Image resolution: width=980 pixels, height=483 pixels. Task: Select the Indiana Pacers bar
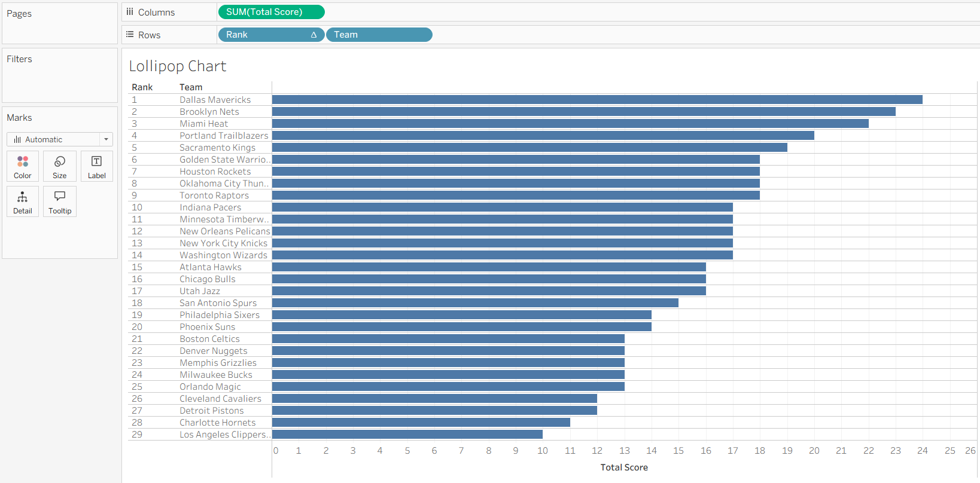point(503,207)
